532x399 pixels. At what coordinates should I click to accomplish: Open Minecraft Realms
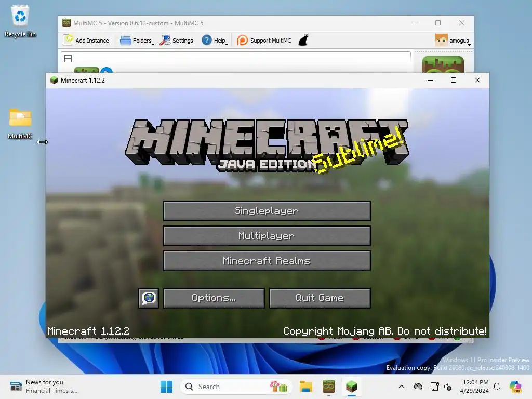(267, 261)
